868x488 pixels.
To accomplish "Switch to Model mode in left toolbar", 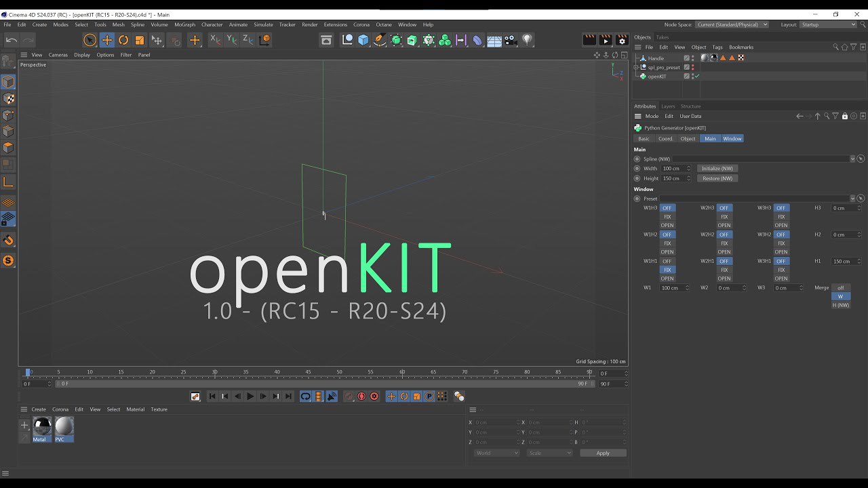I will coord(8,82).
